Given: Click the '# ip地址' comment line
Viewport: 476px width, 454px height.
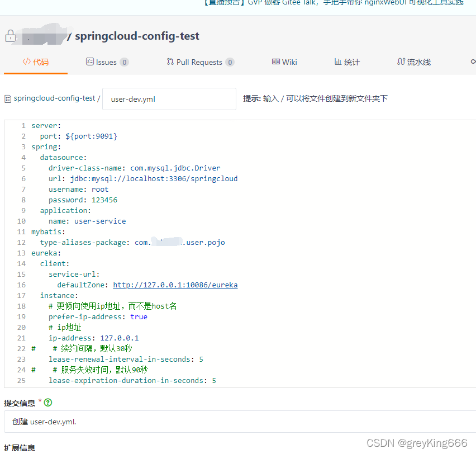Looking at the screenshot, I should (x=65, y=327).
